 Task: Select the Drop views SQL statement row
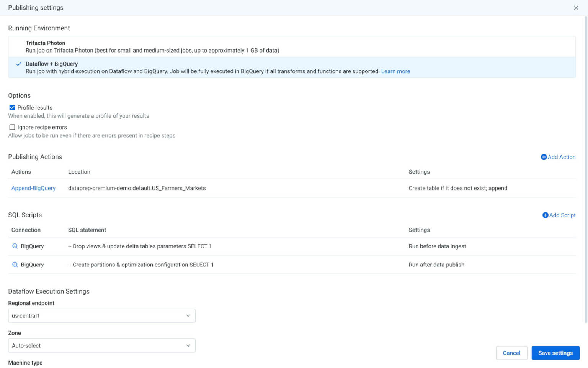140,246
